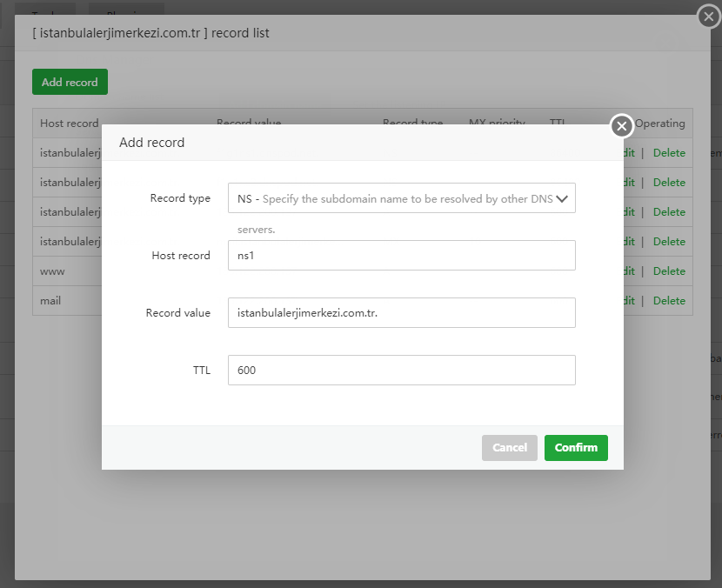Delete the third record in the list
Image resolution: width=722 pixels, height=588 pixels.
coord(669,212)
